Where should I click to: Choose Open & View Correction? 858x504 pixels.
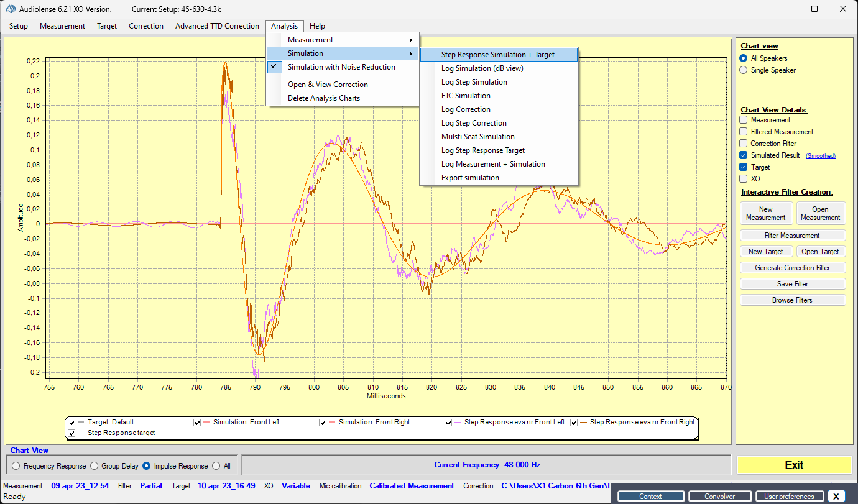click(343, 85)
